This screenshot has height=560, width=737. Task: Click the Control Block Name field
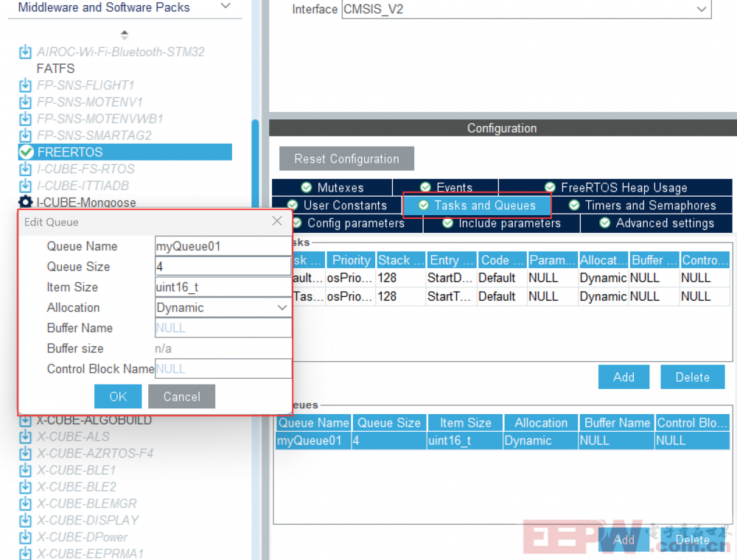click(223, 369)
